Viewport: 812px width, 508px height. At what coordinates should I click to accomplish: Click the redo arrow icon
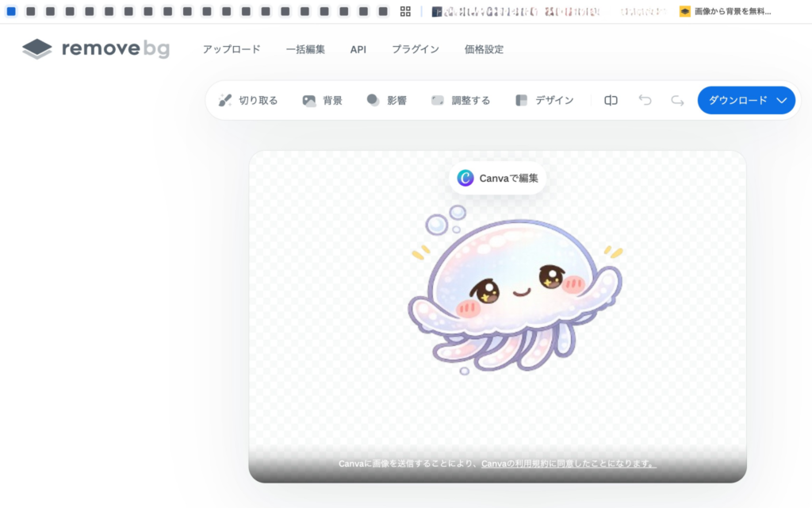(677, 100)
